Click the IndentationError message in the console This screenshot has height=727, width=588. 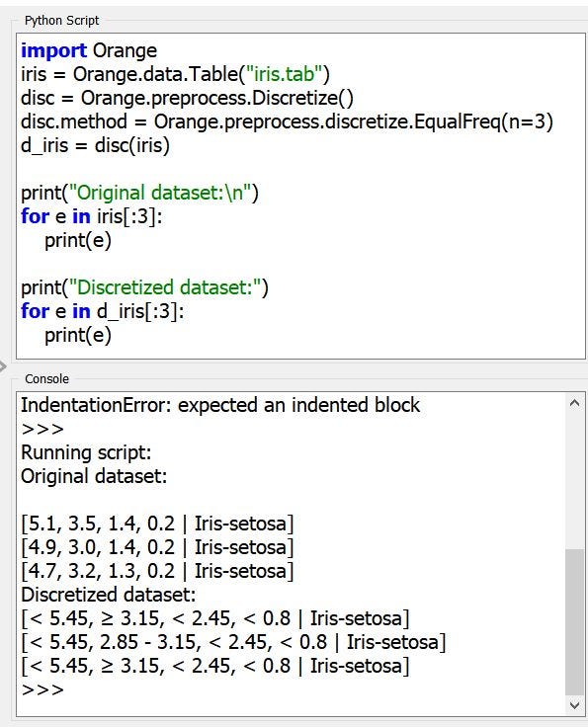220,405
